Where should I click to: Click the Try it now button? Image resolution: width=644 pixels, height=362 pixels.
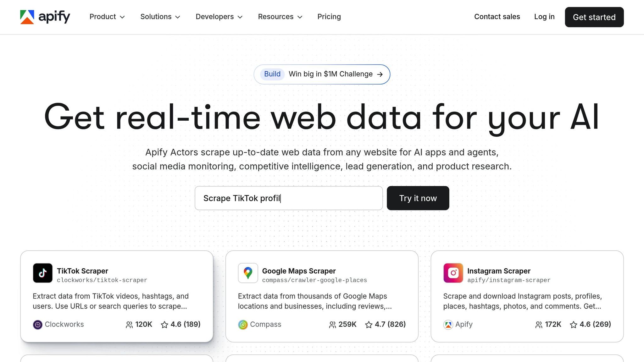click(418, 198)
